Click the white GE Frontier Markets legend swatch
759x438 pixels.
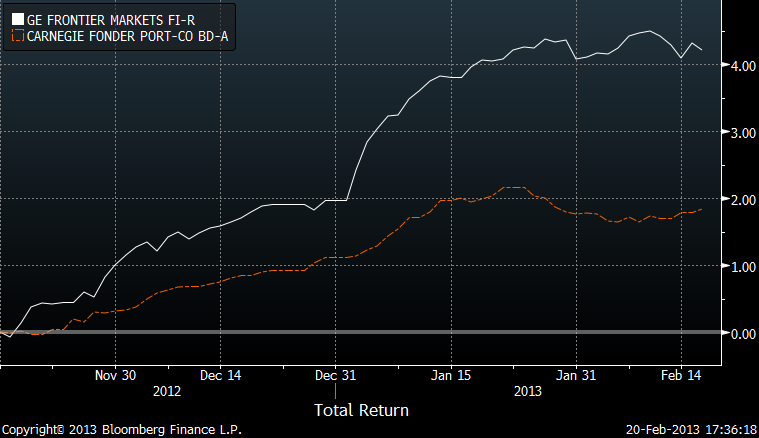pyautogui.click(x=18, y=20)
